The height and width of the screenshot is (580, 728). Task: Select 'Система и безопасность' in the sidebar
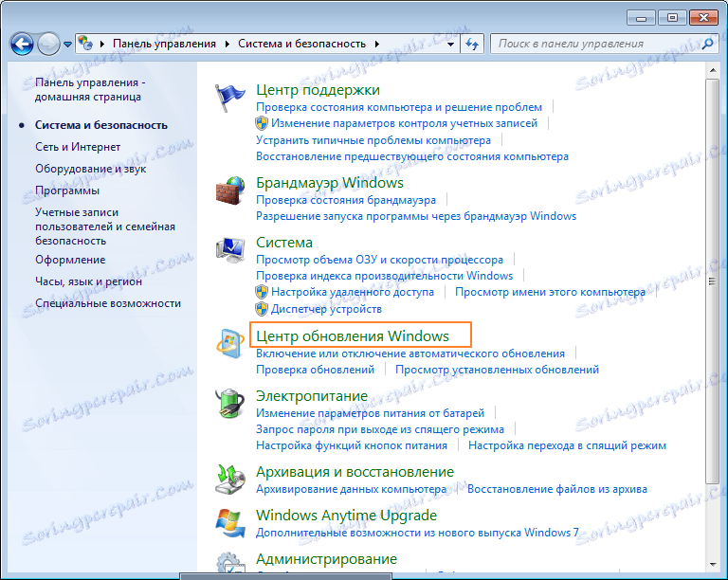click(100, 125)
